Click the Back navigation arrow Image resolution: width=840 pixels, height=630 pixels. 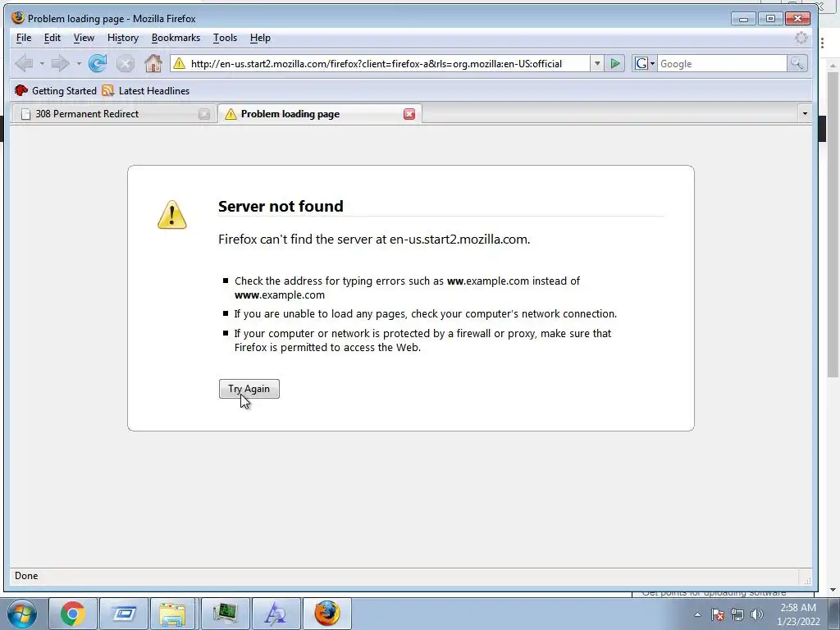pos(24,63)
